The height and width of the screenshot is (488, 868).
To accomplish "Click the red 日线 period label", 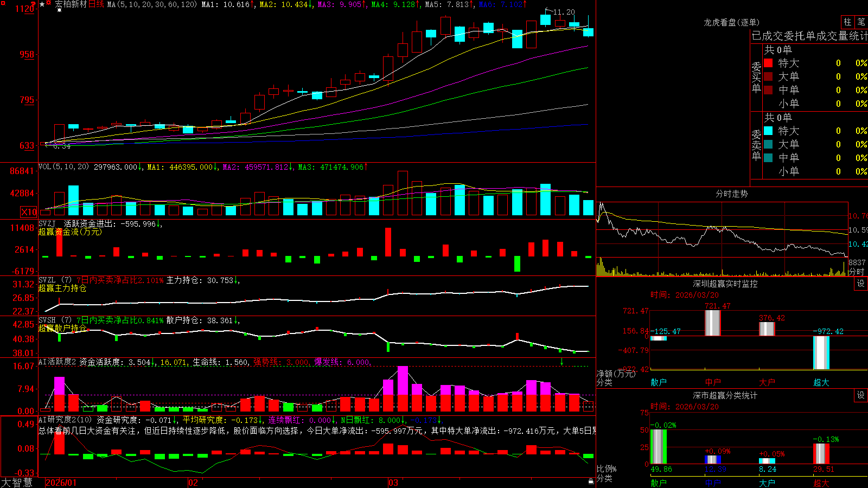I will (96, 4).
